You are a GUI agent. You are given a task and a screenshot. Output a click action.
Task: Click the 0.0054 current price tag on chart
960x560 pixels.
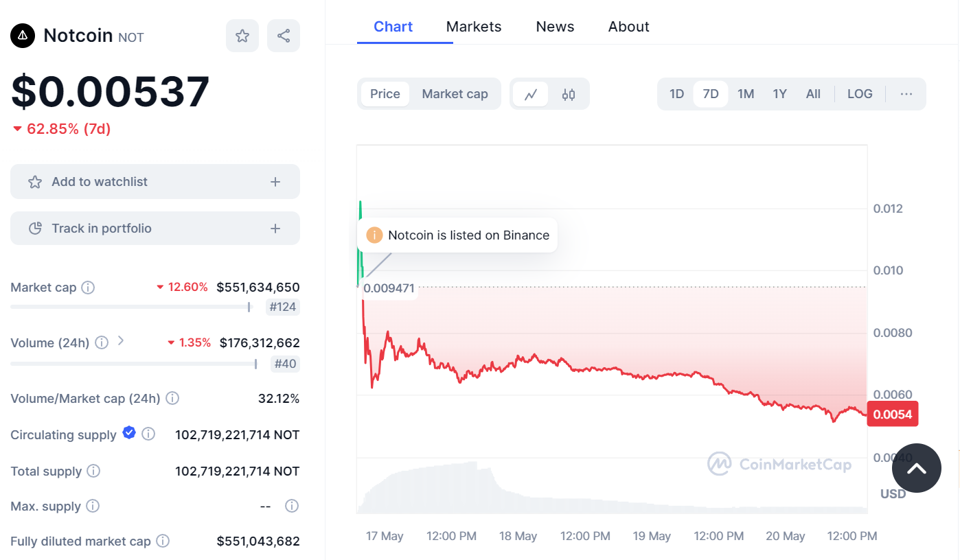coord(892,415)
